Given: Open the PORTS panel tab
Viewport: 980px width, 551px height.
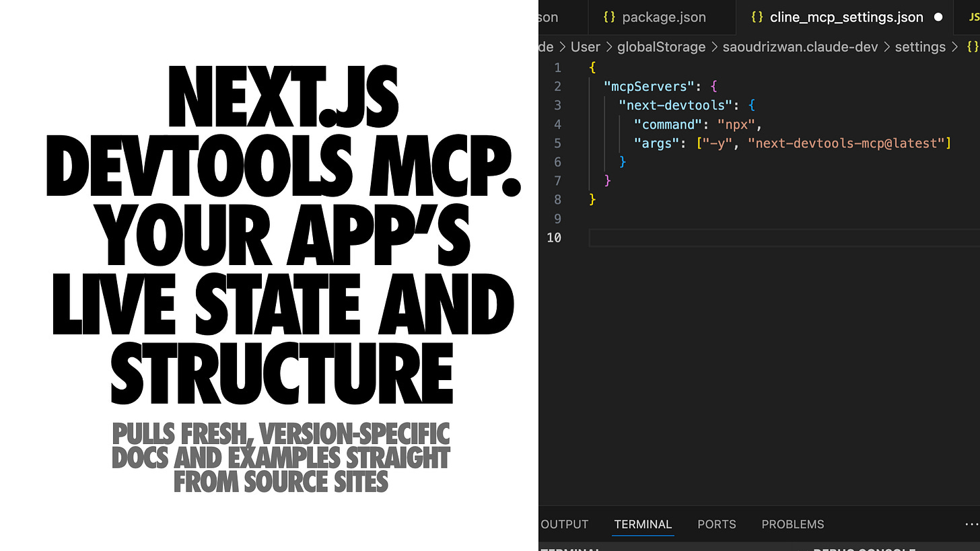Looking at the screenshot, I should coord(717,524).
